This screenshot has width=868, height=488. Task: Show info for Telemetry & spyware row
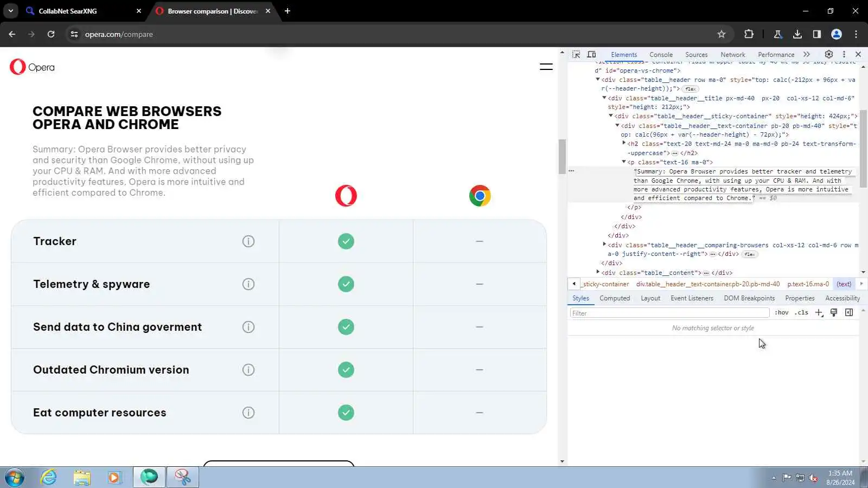click(x=248, y=284)
